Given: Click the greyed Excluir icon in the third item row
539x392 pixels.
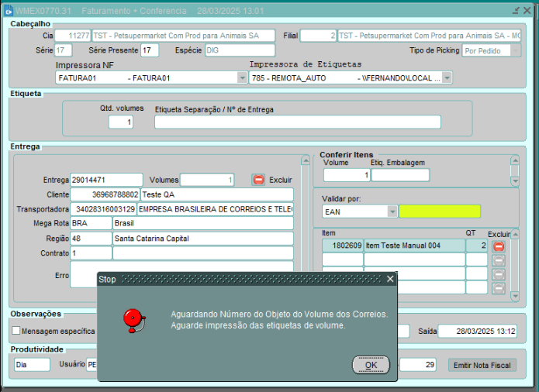Looking at the screenshot, I should (x=499, y=274).
